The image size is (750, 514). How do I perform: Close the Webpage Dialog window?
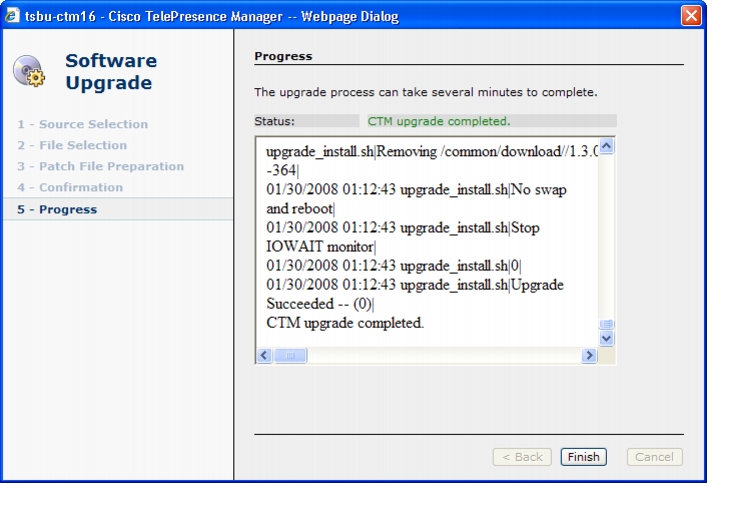coord(691,16)
